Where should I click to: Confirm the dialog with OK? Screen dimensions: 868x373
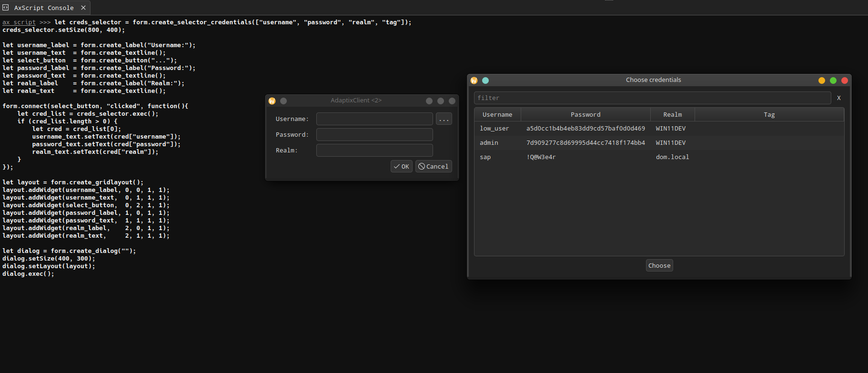click(x=402, y=166)
